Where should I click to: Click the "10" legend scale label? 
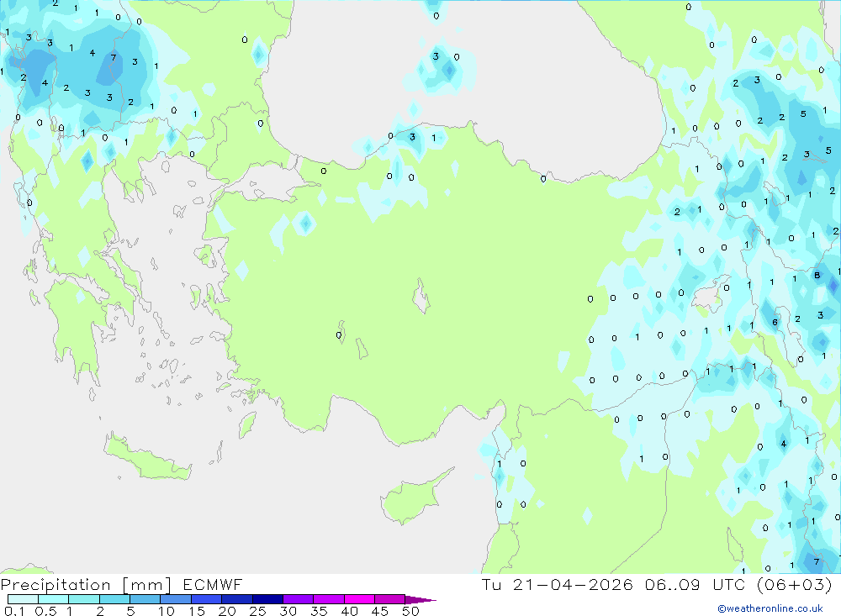coord(167,611)
